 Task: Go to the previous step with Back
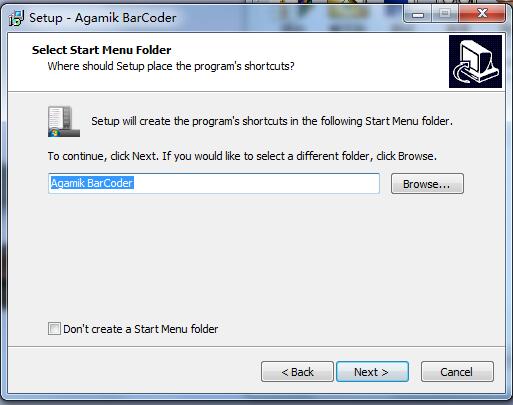tap(297, 372)
